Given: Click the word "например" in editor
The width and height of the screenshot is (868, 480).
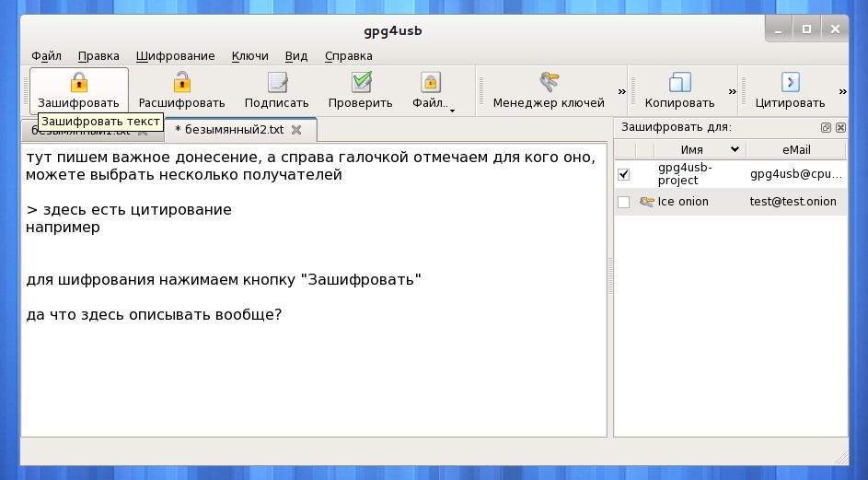Looking at the screenshot, I should click(63, 228).
